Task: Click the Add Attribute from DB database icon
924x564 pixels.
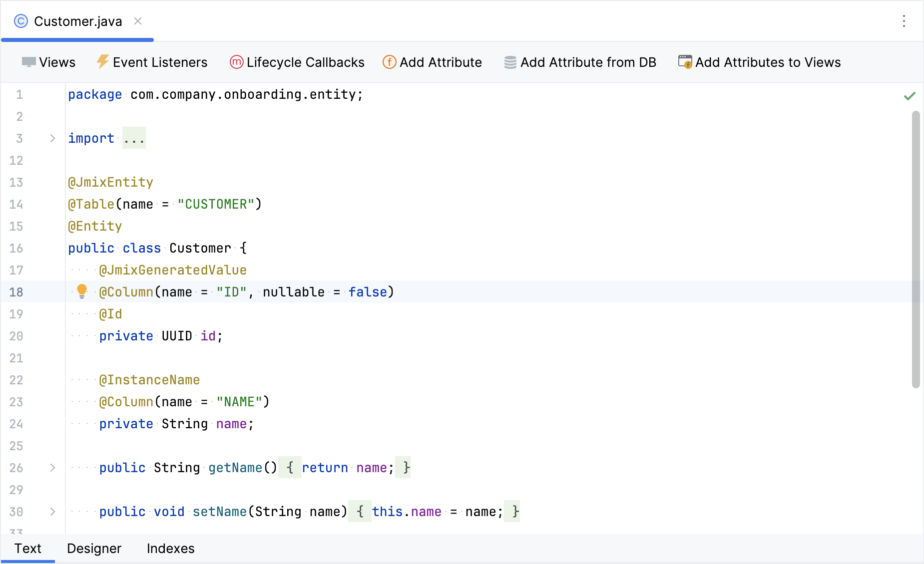Action: [510, 62]
